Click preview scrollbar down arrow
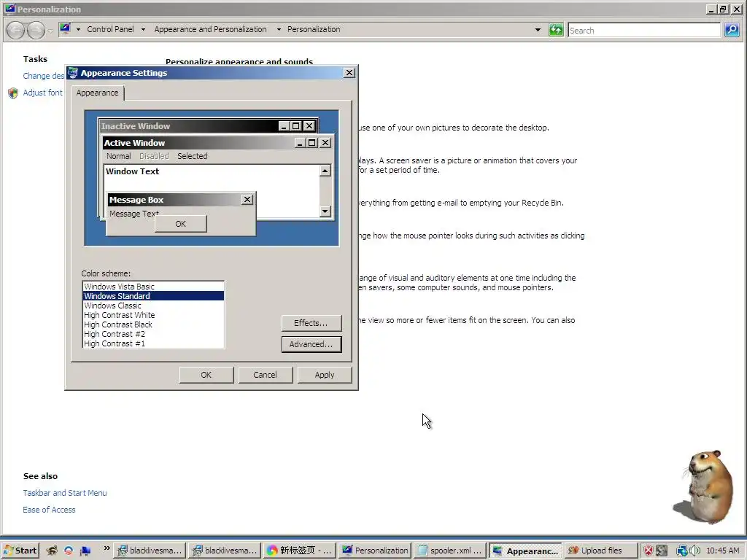The image size is (747, 560). point(325,211)
